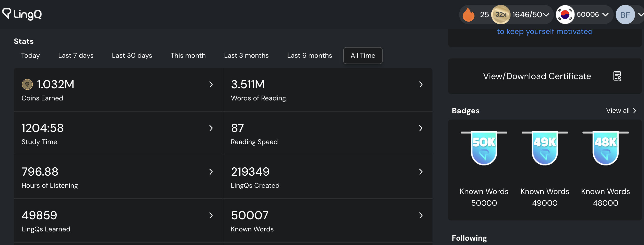Expand the 50006 known words language dropdown
Image resolution: width=644 pixels, height=245 pixels.
605,15
